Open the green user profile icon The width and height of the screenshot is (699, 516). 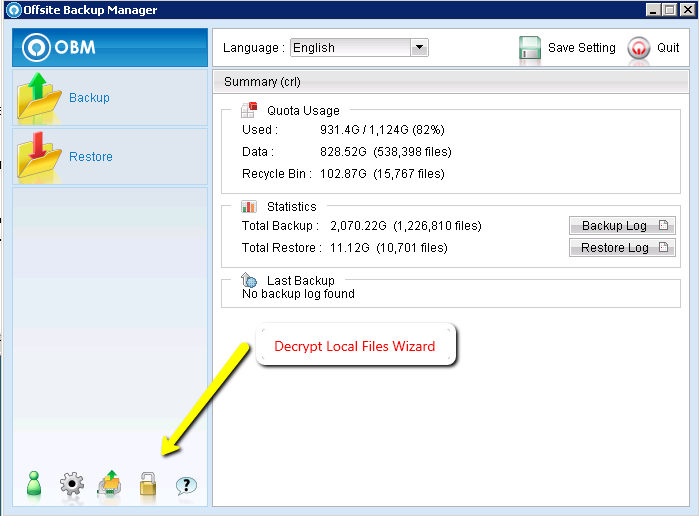34,485
